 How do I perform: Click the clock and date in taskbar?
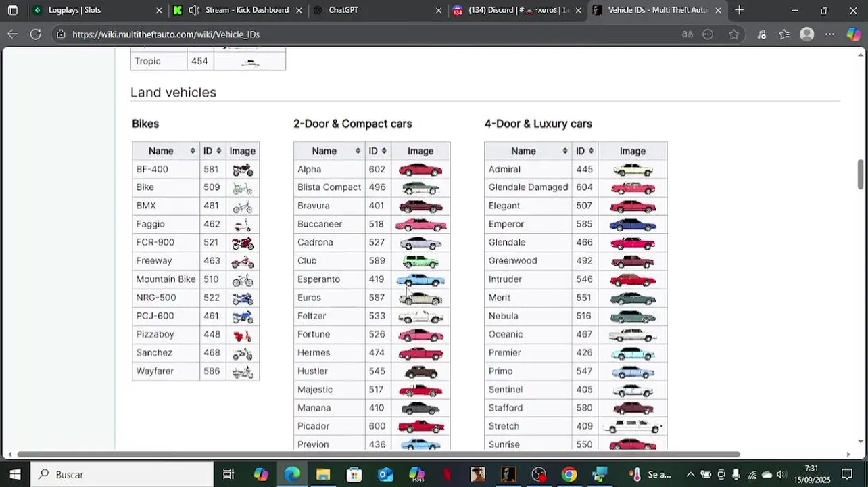[812, 474]
